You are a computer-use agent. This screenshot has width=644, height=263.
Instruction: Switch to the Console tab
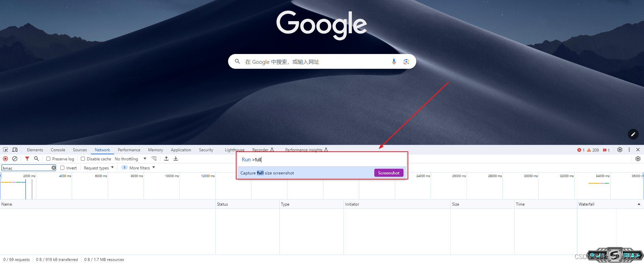[58, 150]
